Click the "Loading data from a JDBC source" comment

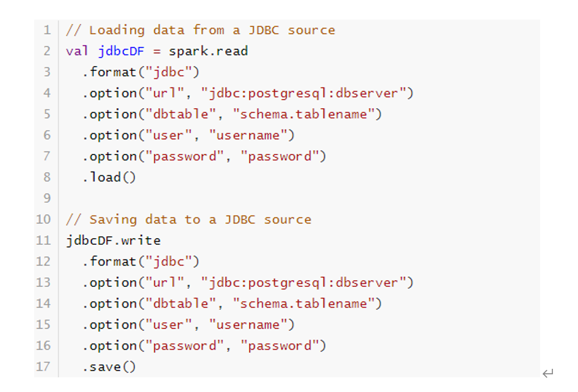(x=201, y=30)
